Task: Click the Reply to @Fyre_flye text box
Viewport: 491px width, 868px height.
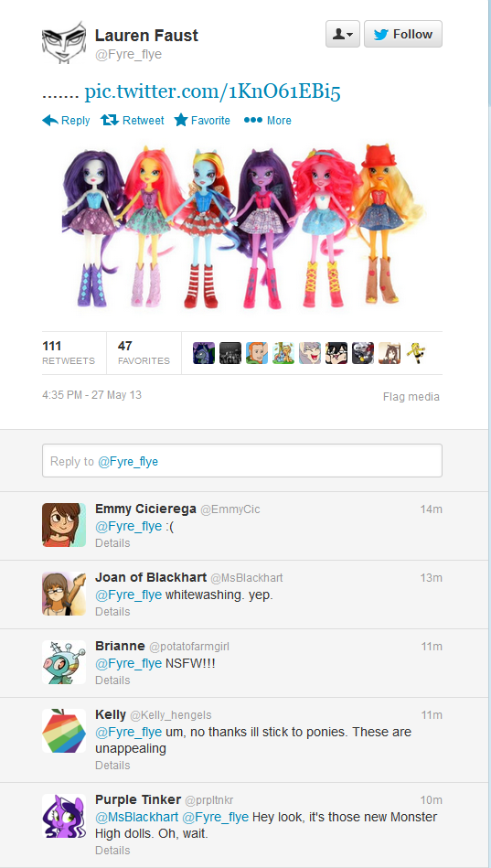Action: click(242, 461)
